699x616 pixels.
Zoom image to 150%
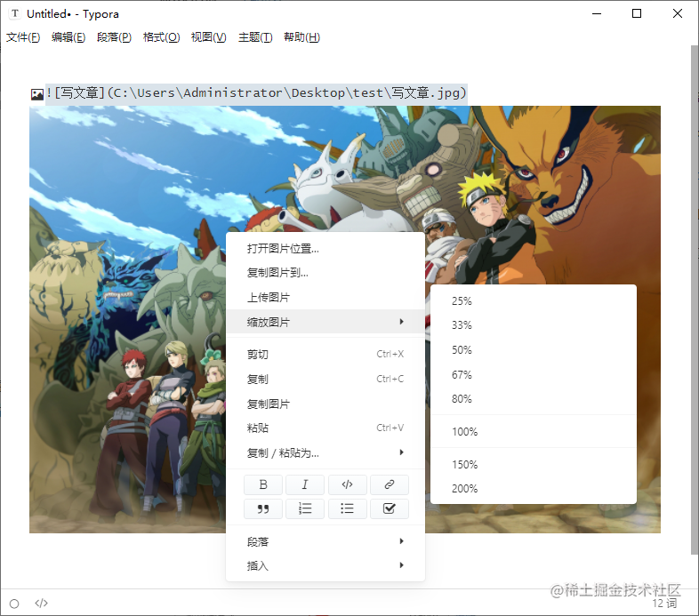pos(534,465)
